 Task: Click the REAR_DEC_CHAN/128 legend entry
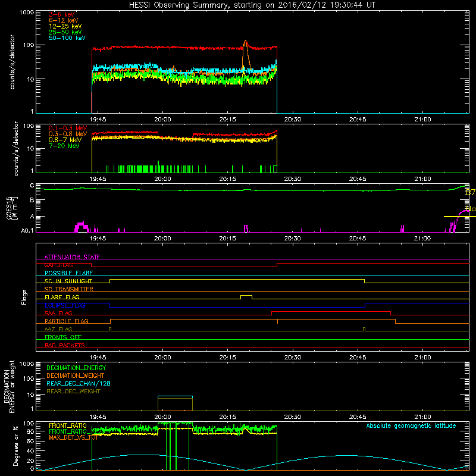point(79,383)
